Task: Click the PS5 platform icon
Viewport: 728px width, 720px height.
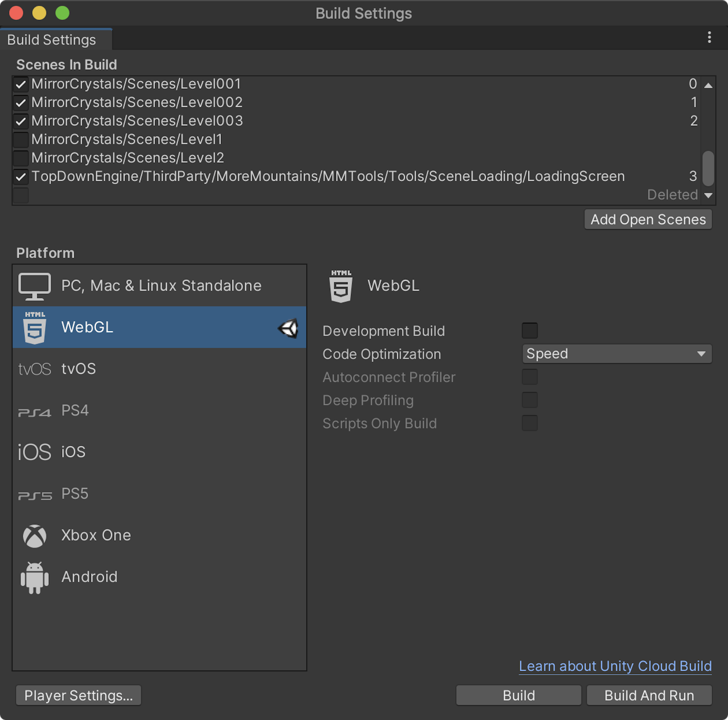Action: click(x=35, y=493)
